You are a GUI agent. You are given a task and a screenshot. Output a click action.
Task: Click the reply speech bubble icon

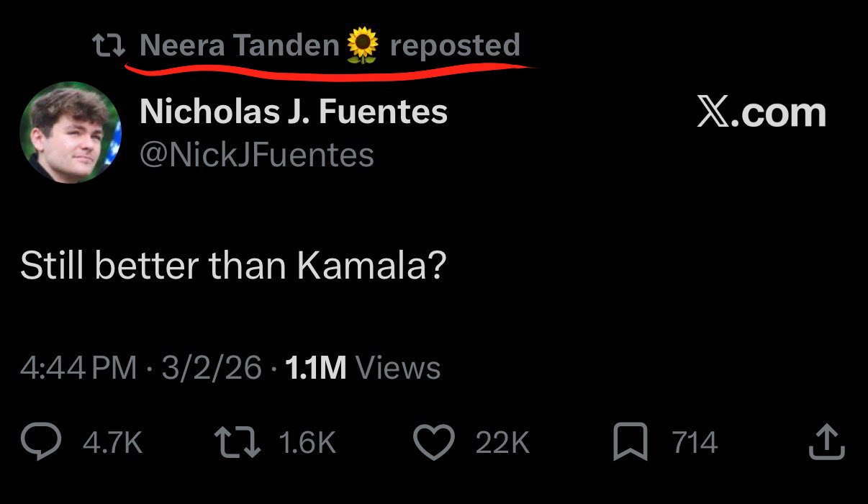(x=41, y=442)
